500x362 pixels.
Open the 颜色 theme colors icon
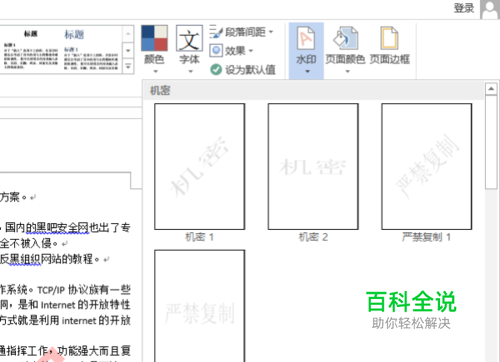(154, 38)
